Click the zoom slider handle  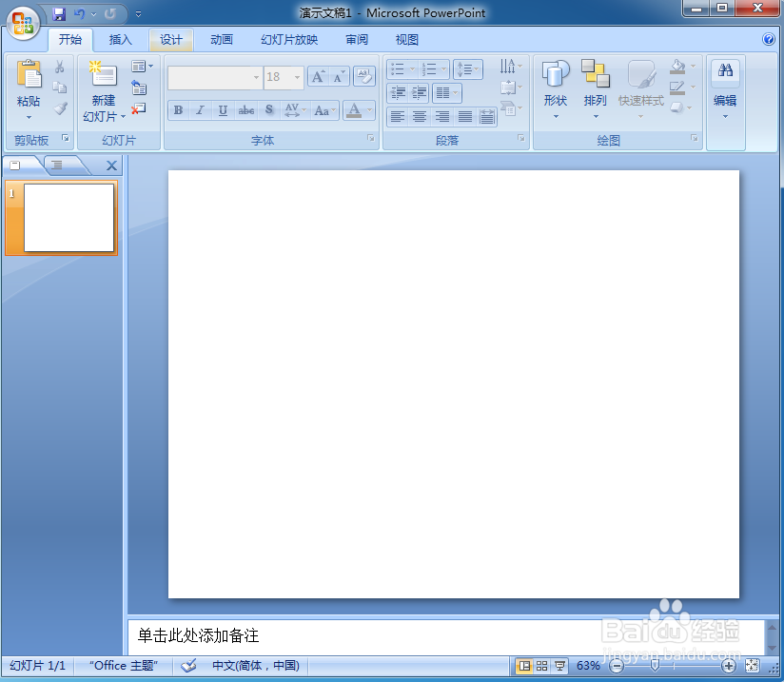[x=654, y=666]
